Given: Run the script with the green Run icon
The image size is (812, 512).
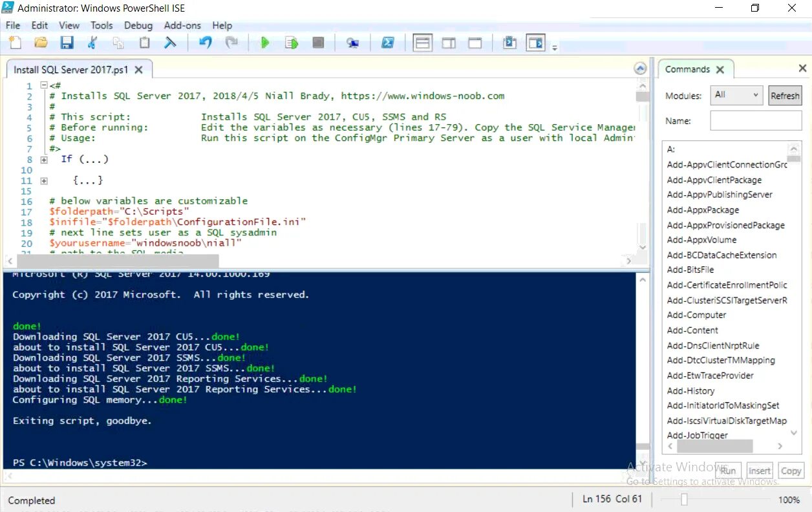Looking at the screenshot, I should point(265,42).
